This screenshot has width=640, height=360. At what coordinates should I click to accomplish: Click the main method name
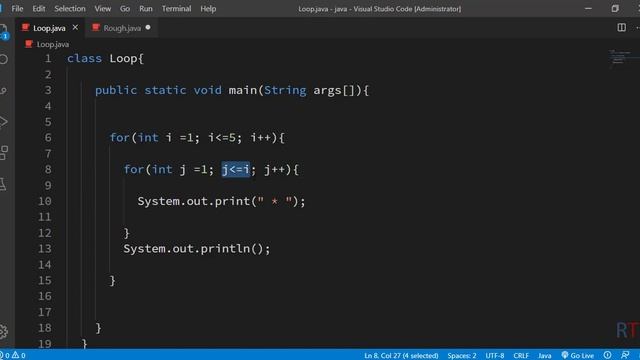tap(242, 90)
